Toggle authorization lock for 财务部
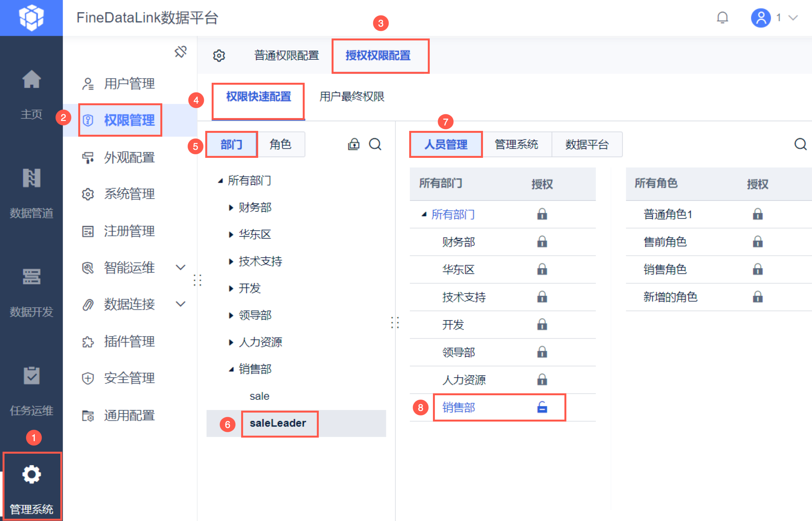This screenshot has height=521, width=812. (542, 242)
